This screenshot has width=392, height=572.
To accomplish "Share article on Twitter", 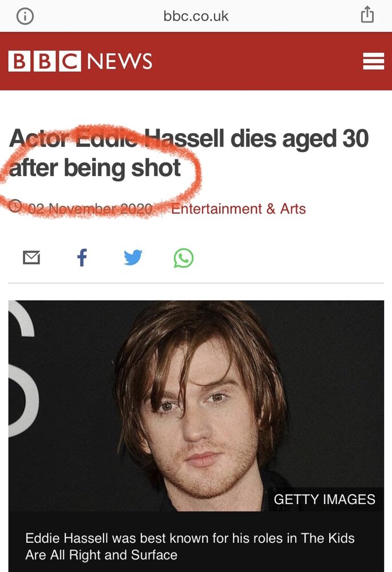I will tap(133, 257).
